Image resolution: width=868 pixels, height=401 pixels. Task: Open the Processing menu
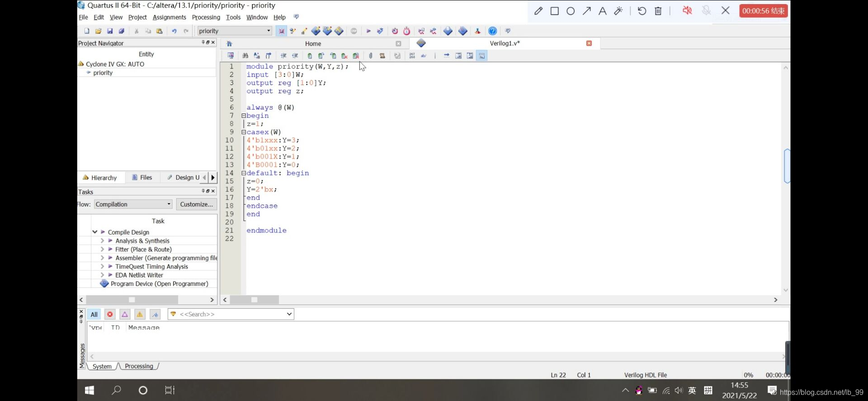click(x=206, y=17)
